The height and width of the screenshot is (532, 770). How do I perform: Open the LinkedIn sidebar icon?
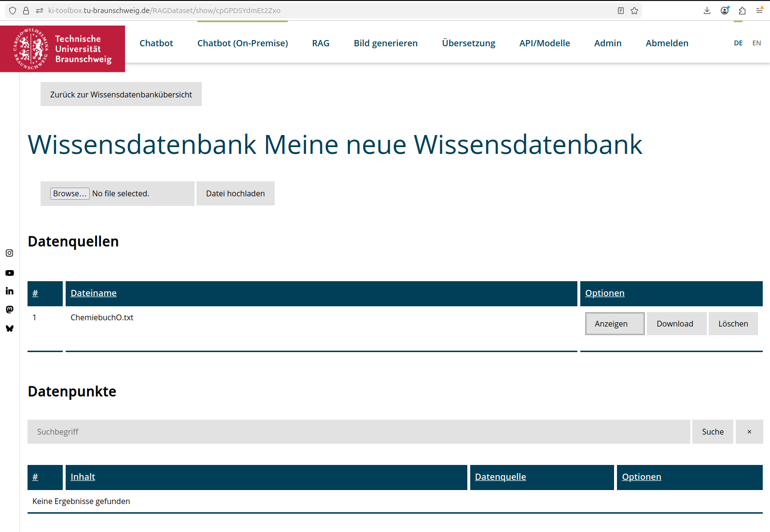[9, 291]
